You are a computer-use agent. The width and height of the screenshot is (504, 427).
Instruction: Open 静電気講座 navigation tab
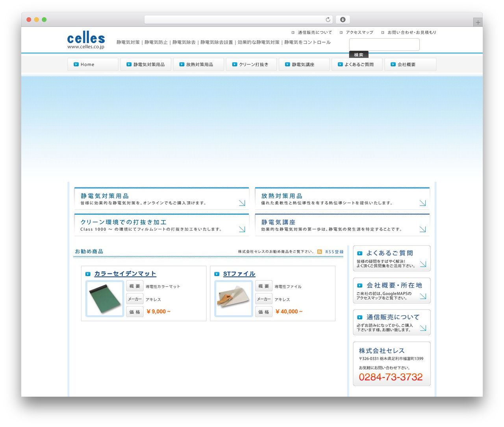(304, 64)
